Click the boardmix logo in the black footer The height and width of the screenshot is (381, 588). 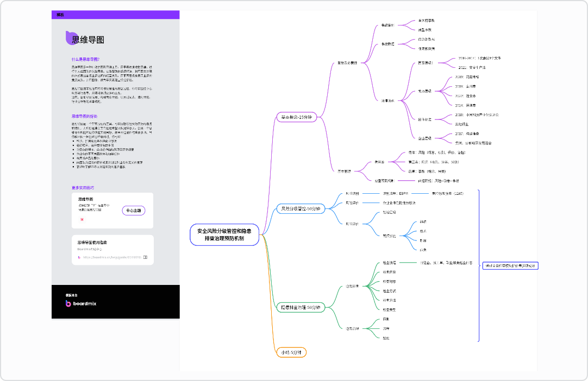click(x=81, y=303)
